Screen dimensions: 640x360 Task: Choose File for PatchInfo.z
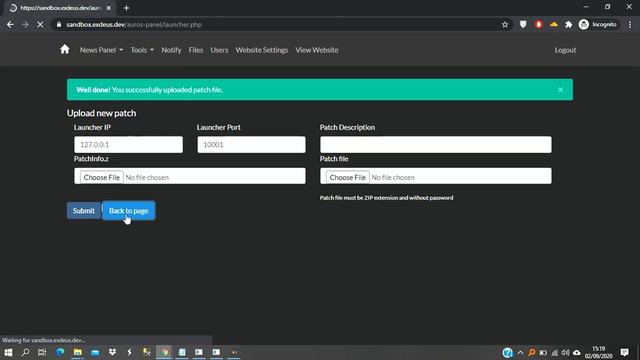tap(102, 177)
